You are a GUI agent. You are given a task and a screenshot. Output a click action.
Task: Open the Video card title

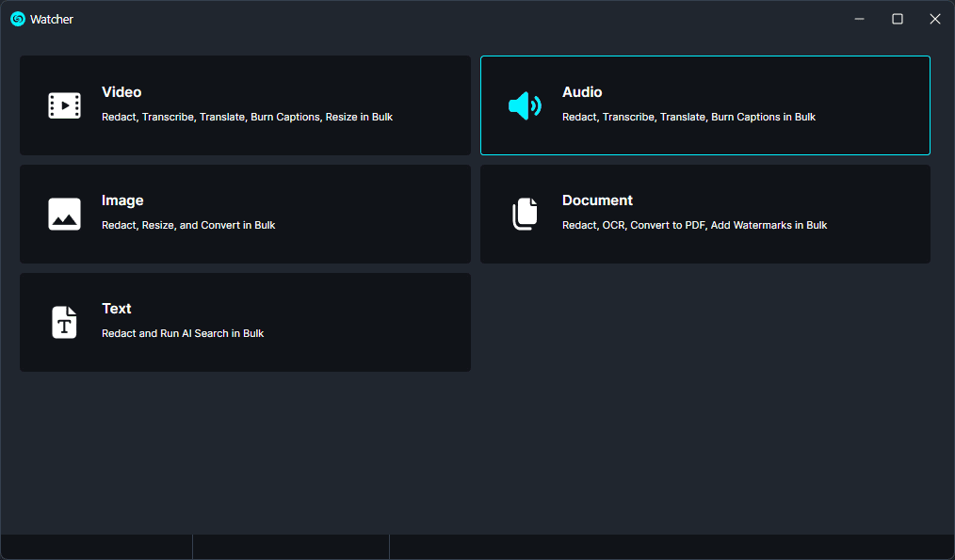point(121,92)
